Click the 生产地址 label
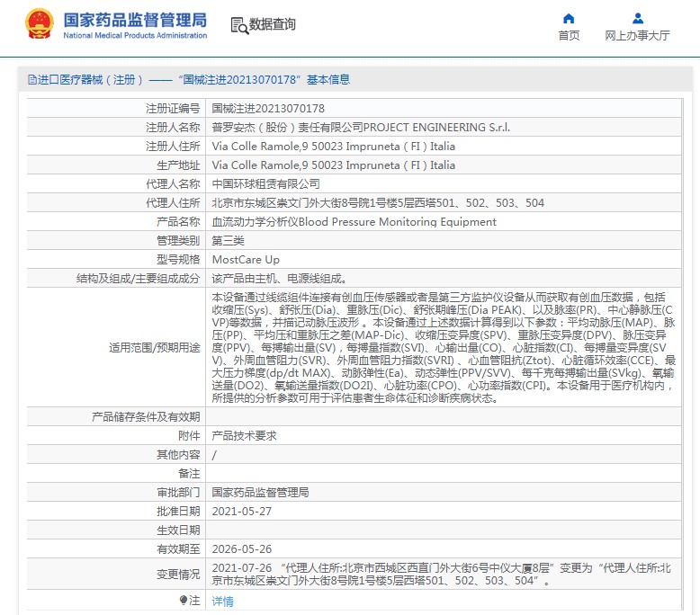The image size is (700, 615). [x=178, y=165]
